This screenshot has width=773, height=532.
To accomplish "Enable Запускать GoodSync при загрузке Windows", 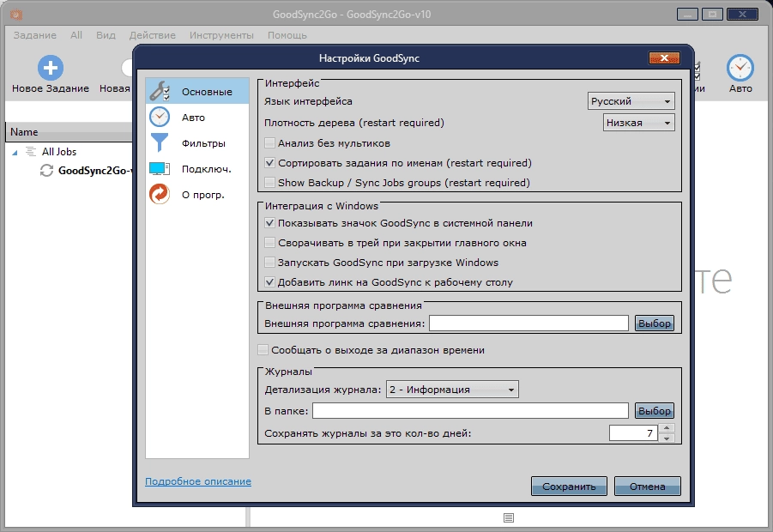I will pyautogui.click(x=269, y=263).
